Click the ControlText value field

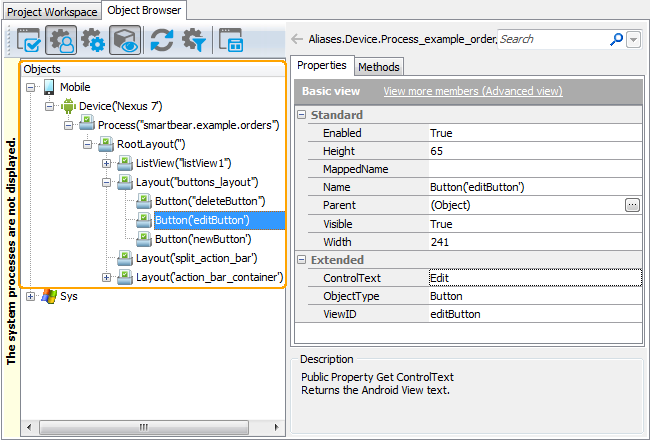point(533,278)
